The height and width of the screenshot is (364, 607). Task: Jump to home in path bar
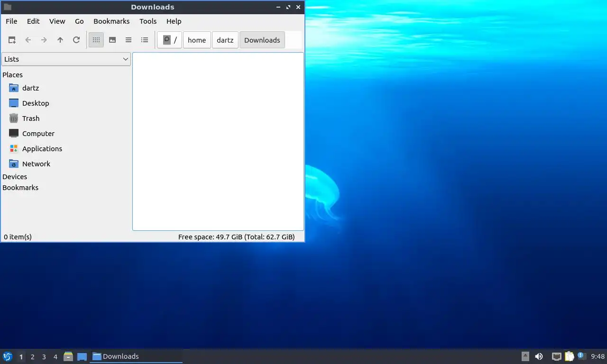(197, 40)
